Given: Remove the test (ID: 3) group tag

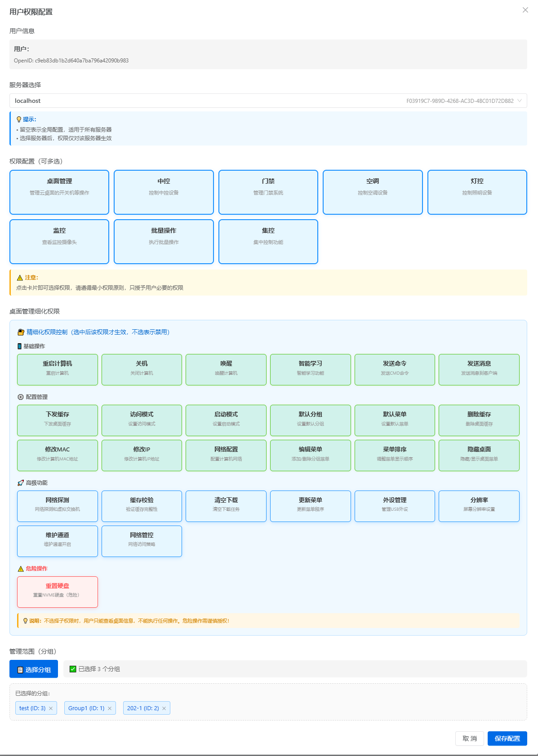Looking at the screenshot, I should 51,708.
